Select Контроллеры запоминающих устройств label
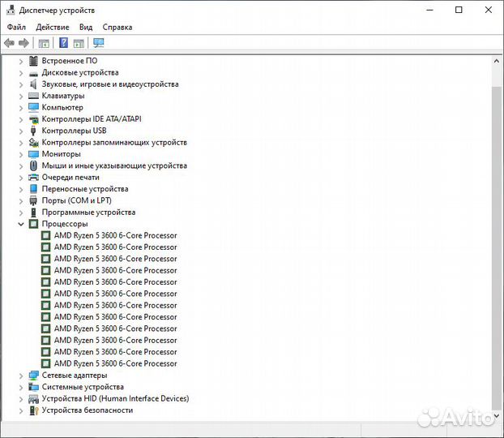Viewport: 504px width, 438px height. [114, 142]
